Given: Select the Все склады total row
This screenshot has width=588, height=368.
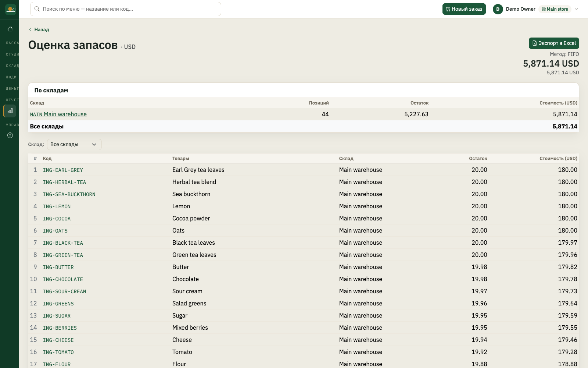Looking at the screenshot, I should tap(304, 126).
